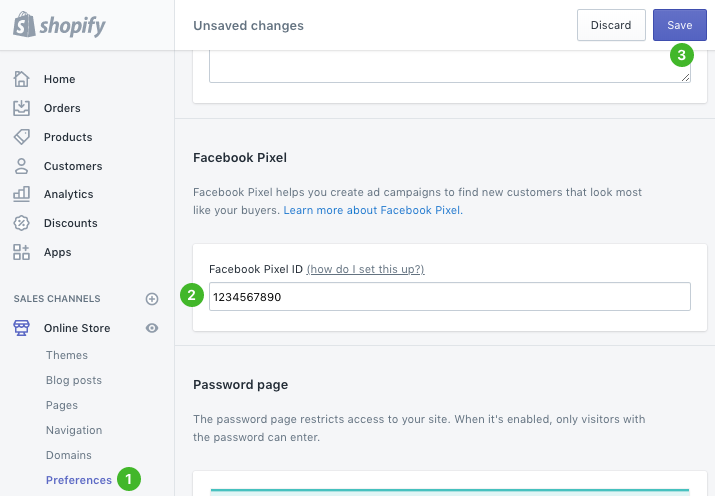Discard unsaved changes
This screenshot has width=715, height=496.
coord(610,25)
